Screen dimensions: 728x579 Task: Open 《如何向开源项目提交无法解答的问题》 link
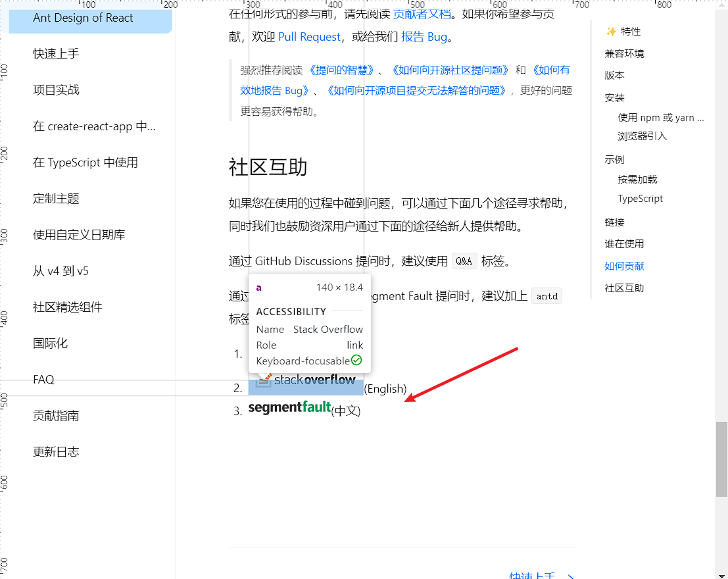[x=416, y=91]
